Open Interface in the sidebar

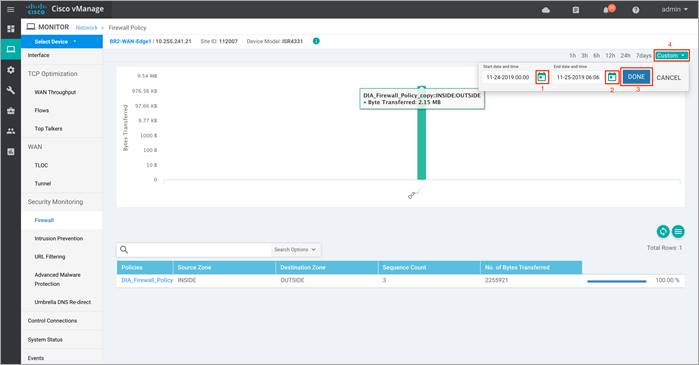click(38, 55)
